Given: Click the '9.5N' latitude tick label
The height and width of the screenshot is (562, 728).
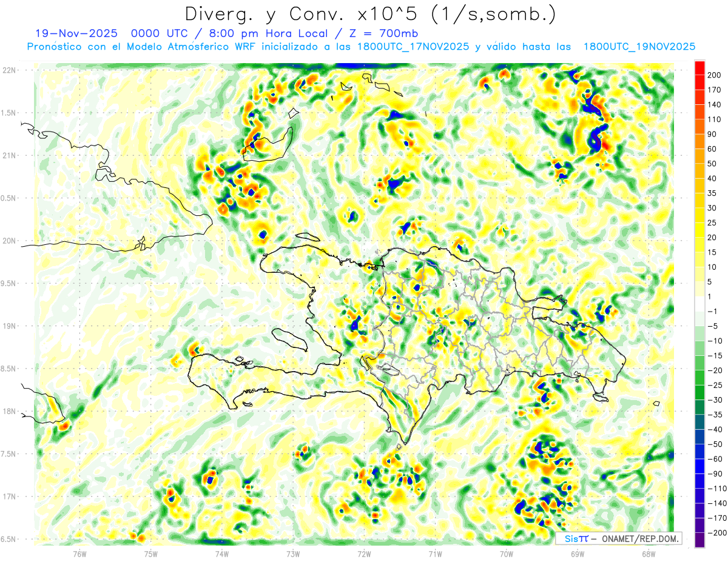Looking at the screenshot, I should pyautogui.click(x=9, y=283).
